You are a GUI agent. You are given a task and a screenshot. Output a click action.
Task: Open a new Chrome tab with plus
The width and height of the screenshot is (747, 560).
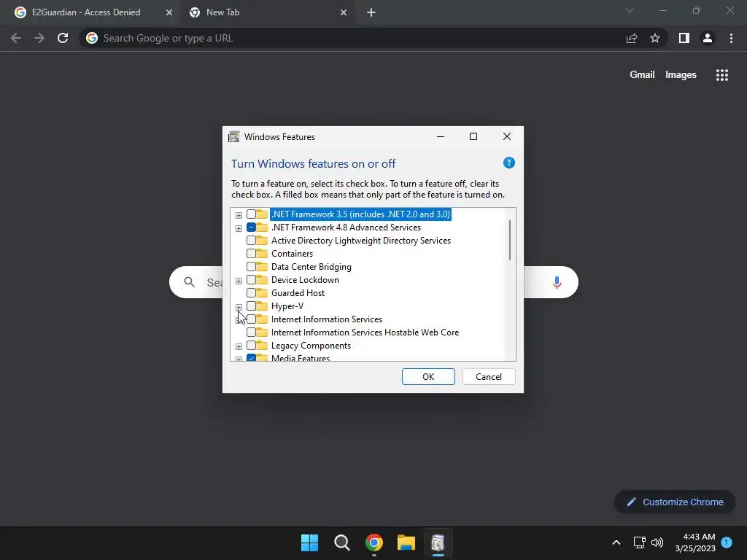371,13
